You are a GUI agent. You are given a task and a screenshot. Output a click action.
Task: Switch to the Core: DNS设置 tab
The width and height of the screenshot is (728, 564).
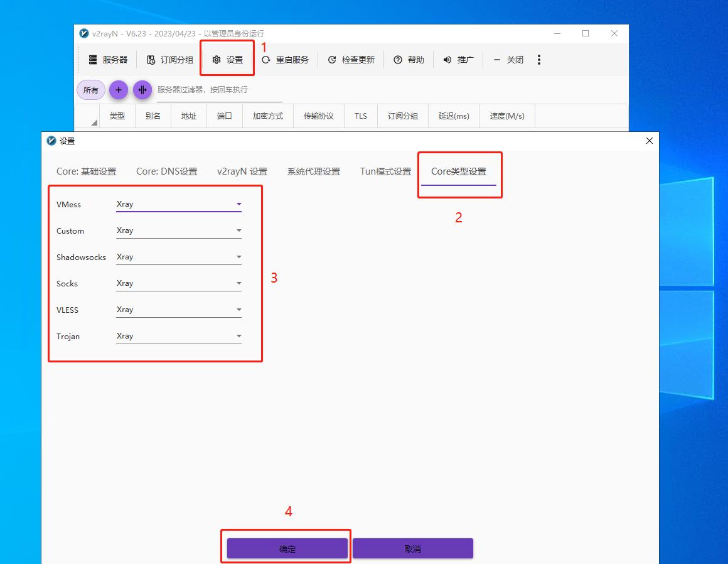click(167, 171)
